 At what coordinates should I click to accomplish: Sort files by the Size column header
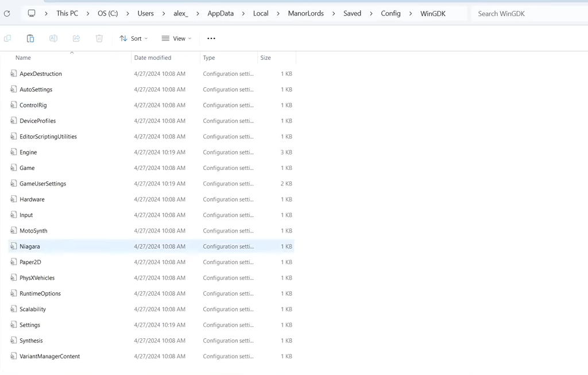265,57
